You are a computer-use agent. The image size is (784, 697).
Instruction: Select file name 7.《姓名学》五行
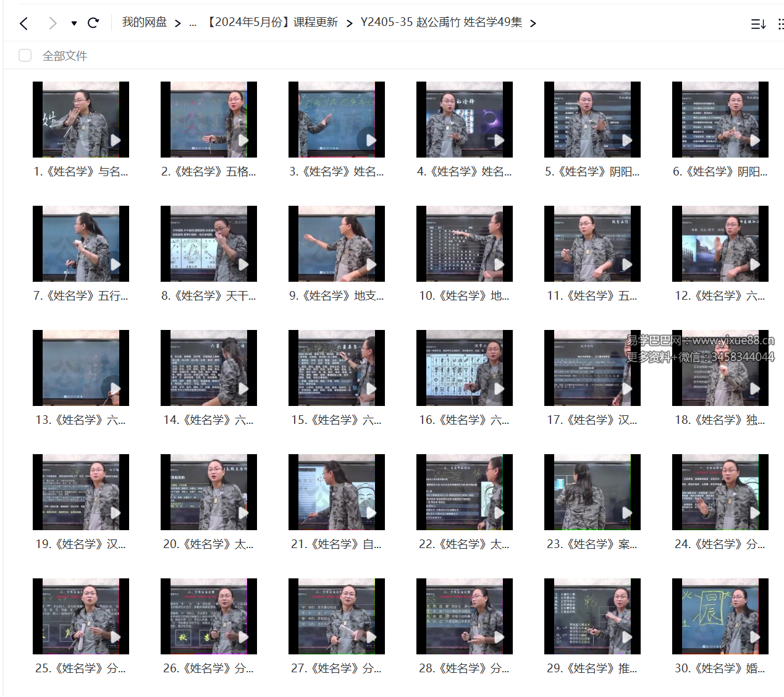click(x=81, y=296)
